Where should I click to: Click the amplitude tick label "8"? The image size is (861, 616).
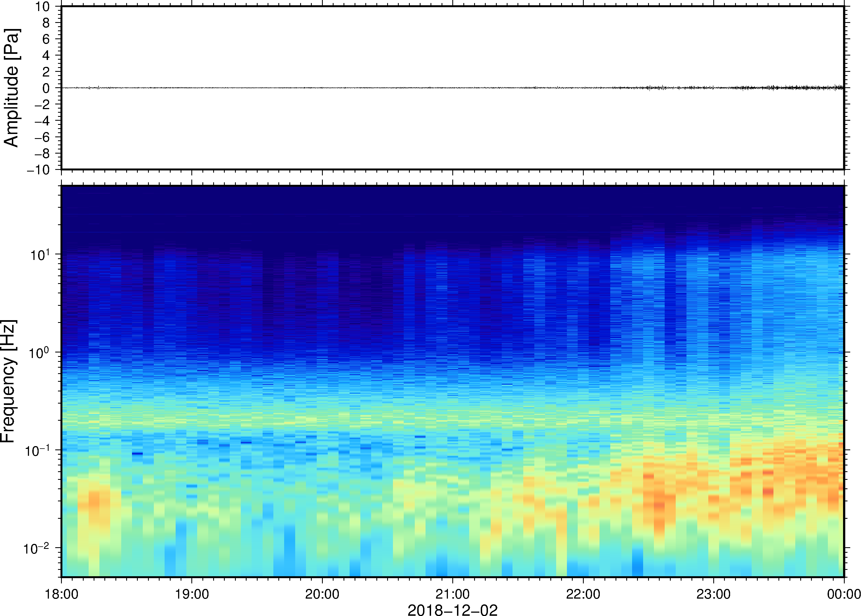(46, 23)
